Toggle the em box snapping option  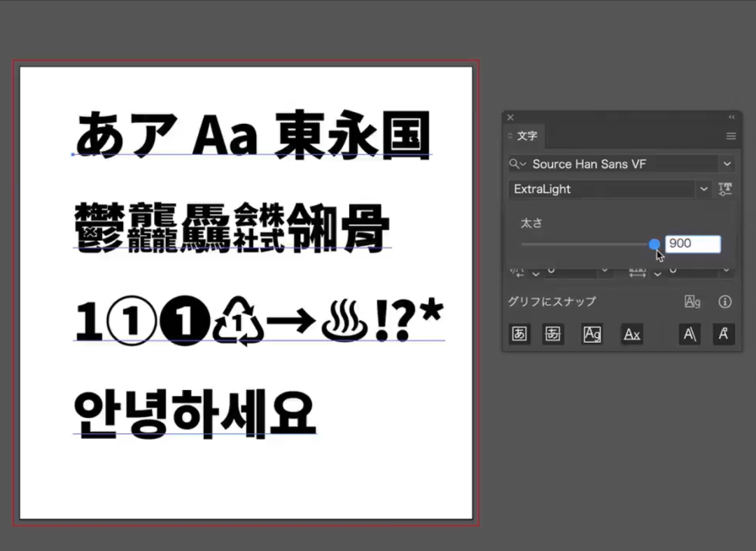coord(519,334)
